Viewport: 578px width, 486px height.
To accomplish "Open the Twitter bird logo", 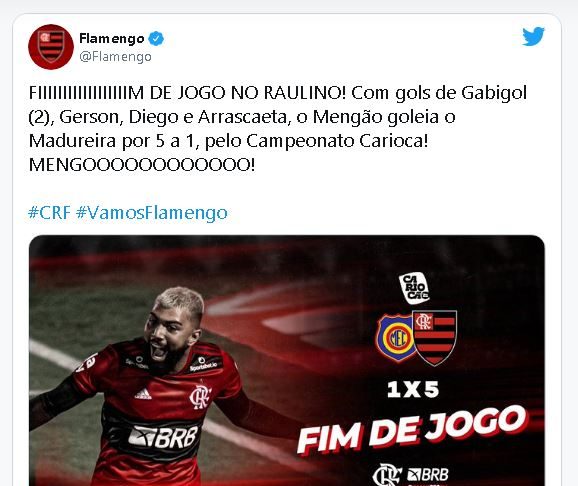I will tap(533, 37).
